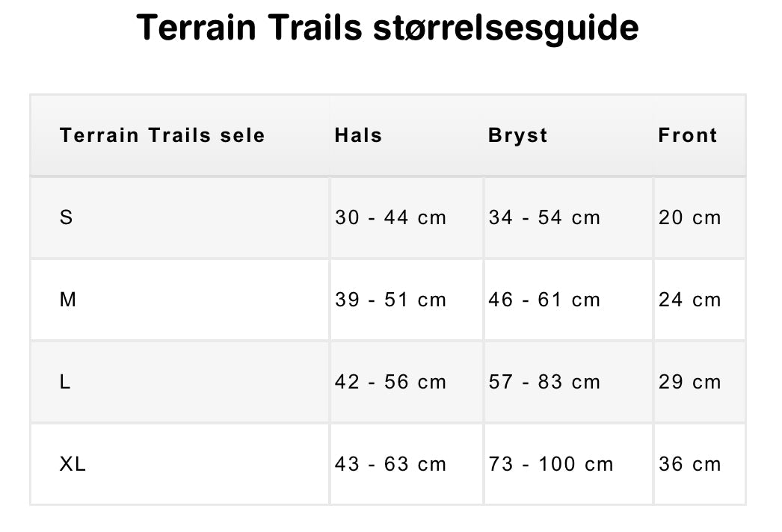This screenshot has width=782, height=532.
Task: Click the Bryst column header
Action: click(518, 136)
